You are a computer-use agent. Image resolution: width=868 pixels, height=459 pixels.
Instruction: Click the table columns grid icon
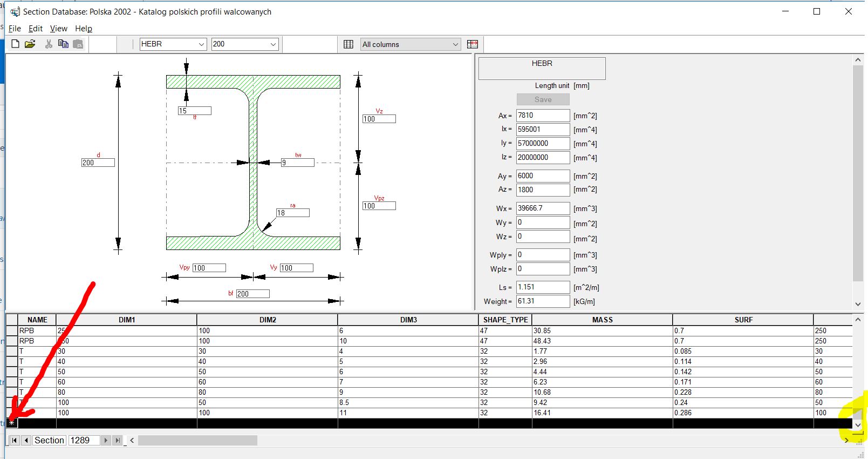click(348, 44)
